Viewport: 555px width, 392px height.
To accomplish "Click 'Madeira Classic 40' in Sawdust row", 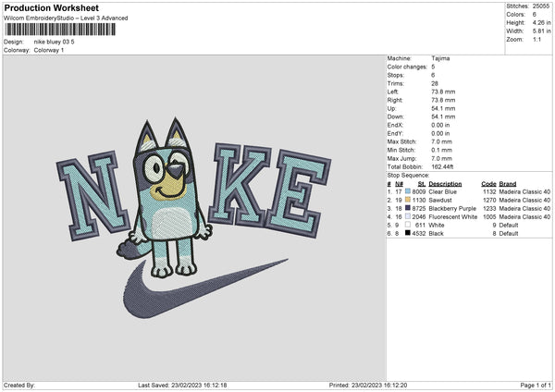I will [524, 201].
